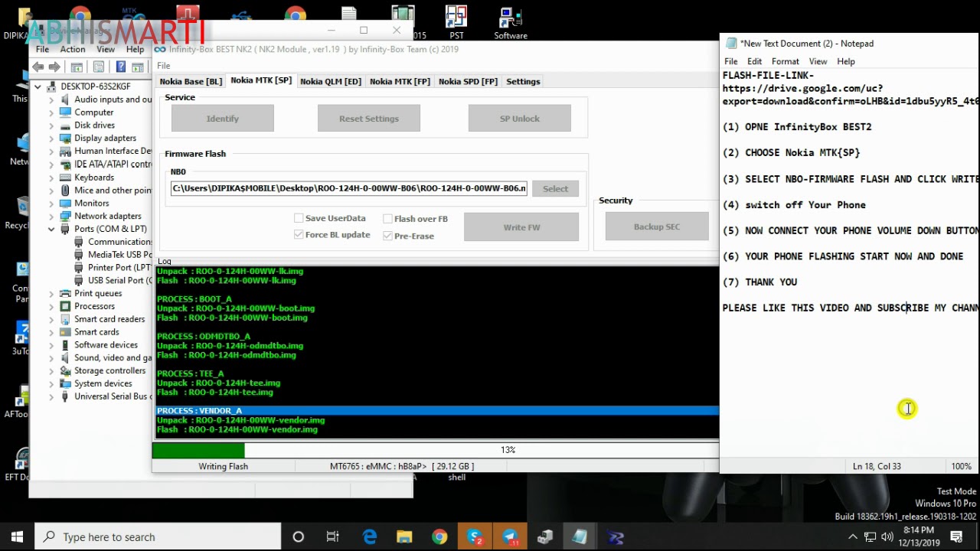
Task: Expand the Disk drives node
Action: pyautogui.click(x=51, y=126)
